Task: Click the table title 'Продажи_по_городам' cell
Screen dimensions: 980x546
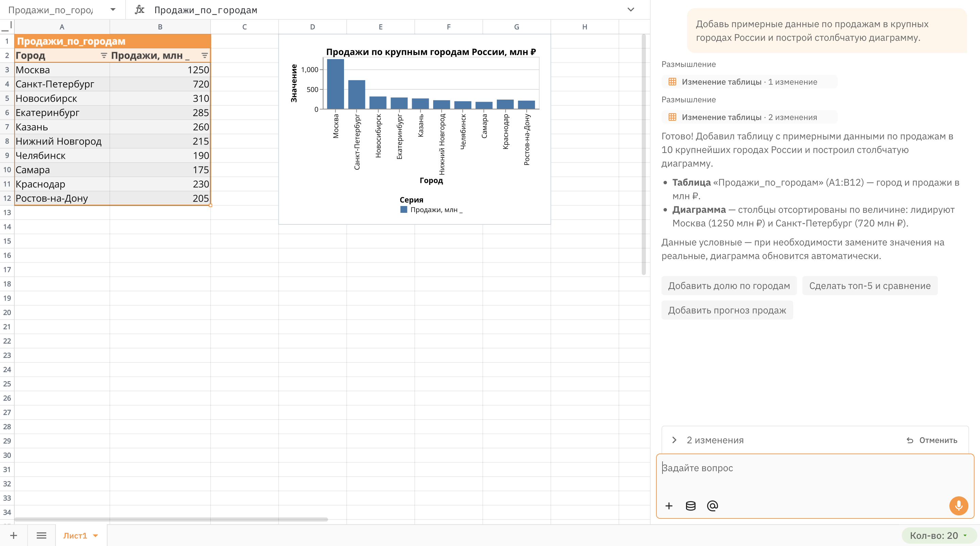Action: click(x=113, y=41)
